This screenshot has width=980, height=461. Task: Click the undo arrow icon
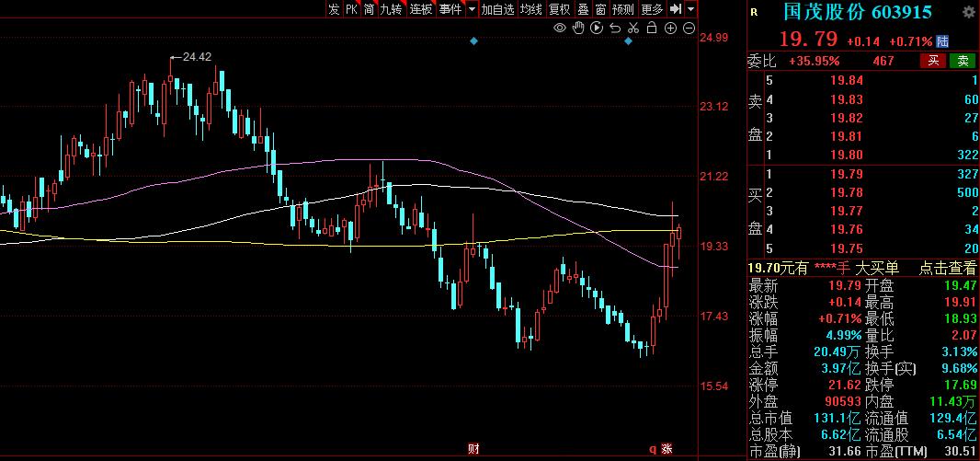click(614, 29)
